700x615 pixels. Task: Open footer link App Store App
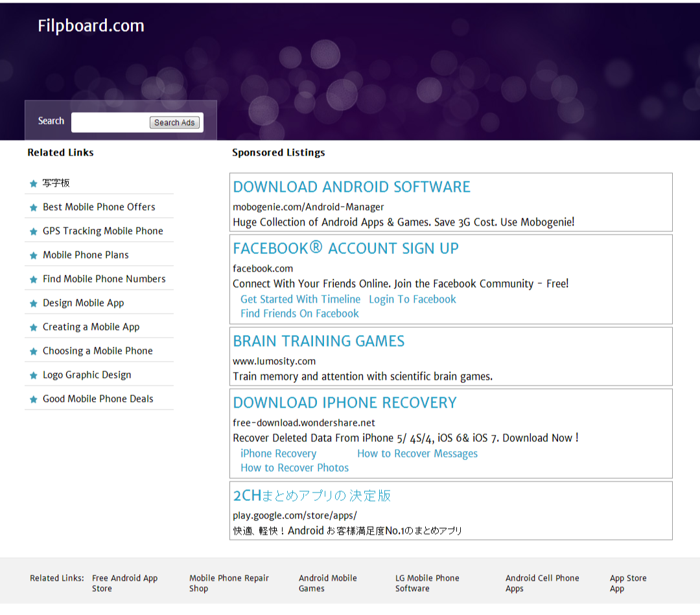point(628,583)
